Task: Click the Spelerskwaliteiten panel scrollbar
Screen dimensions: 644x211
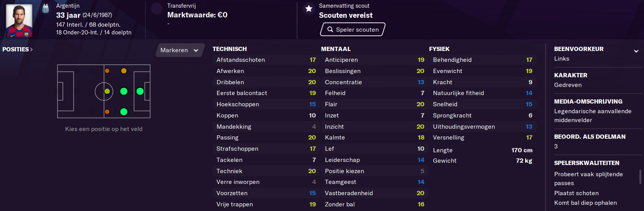Action: pyautogui.click(x=640, y=177)
